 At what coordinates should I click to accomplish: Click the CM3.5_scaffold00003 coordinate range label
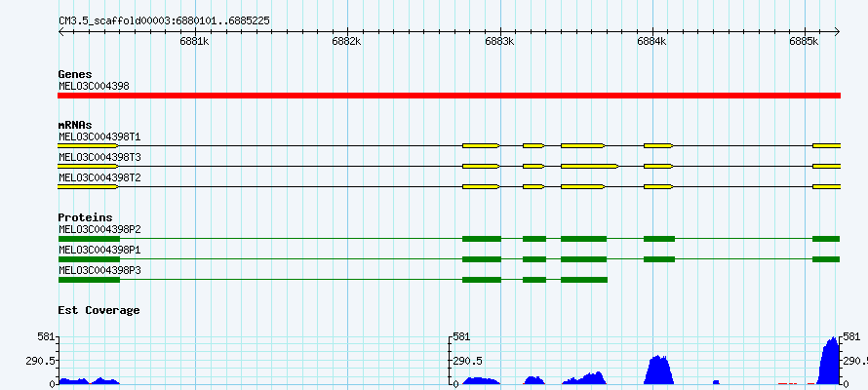[x=164, y=20]
